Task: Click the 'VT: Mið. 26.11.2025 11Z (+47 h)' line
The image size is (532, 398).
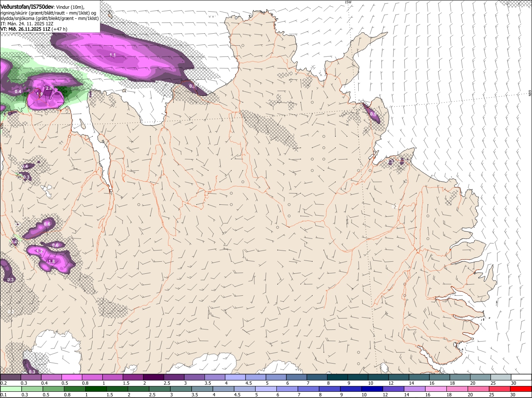Action: (x=34, y=29)
